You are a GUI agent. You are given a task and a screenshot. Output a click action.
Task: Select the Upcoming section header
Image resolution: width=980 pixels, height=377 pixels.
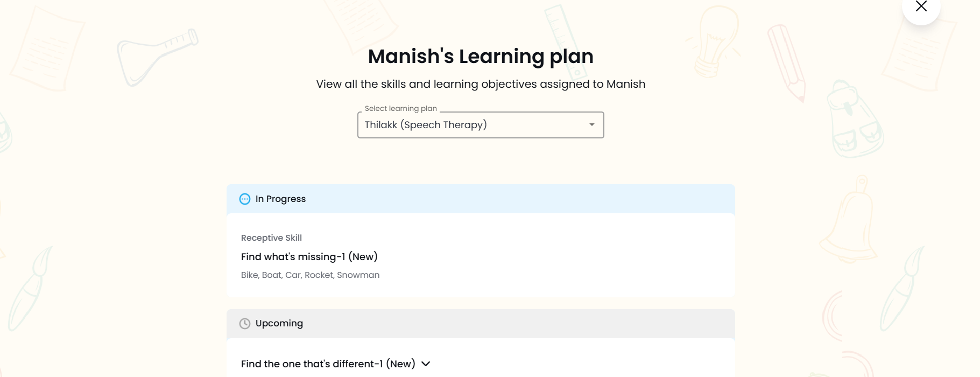tap(480, 324)
